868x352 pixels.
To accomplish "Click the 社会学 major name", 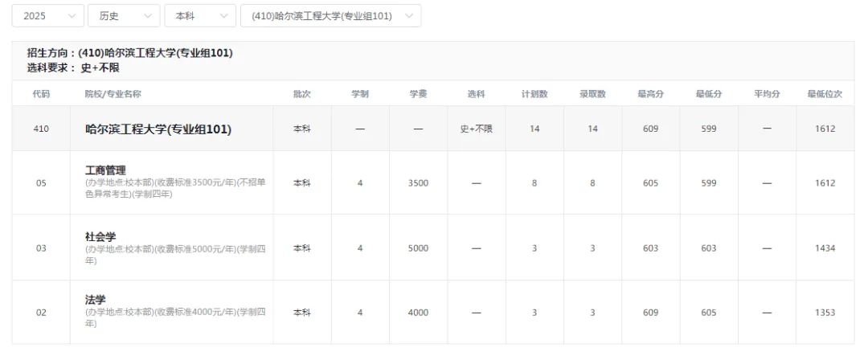I will pyautogui.click(x=100, y=237).
